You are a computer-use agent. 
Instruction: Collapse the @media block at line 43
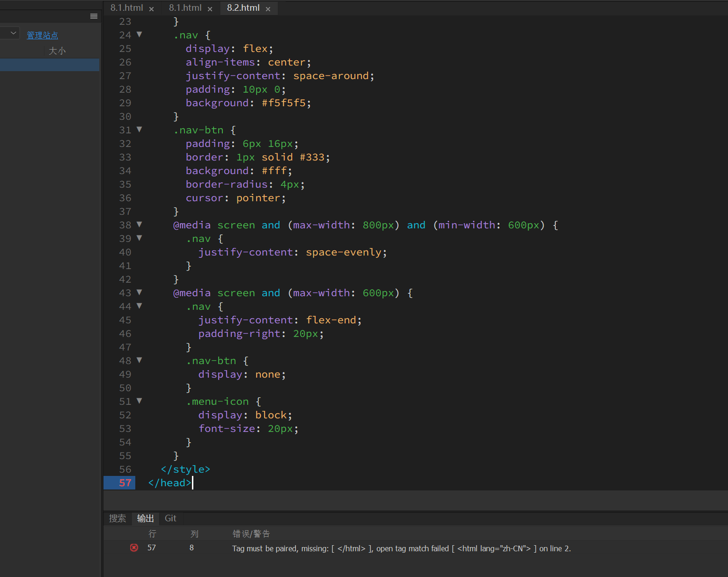(x=139, y=292)
